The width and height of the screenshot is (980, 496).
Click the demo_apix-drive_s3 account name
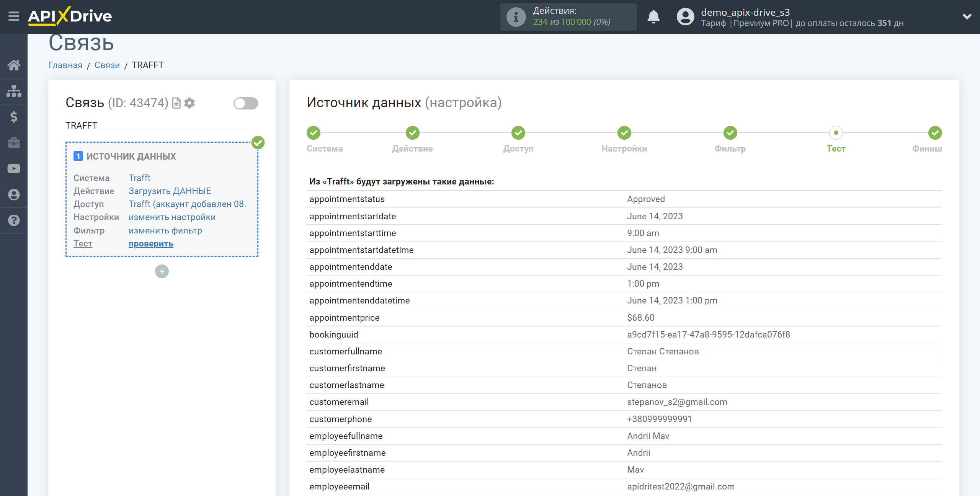745,12
